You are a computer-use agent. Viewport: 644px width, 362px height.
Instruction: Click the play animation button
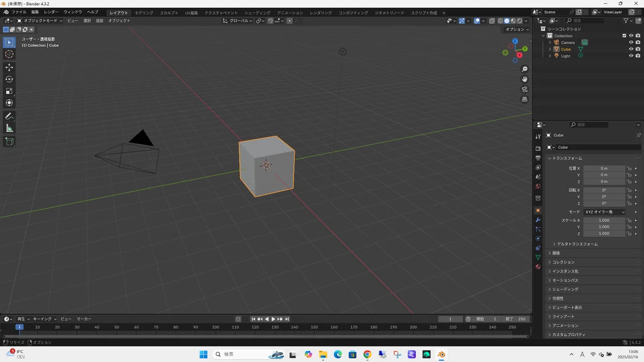click(x=273, y=319)
